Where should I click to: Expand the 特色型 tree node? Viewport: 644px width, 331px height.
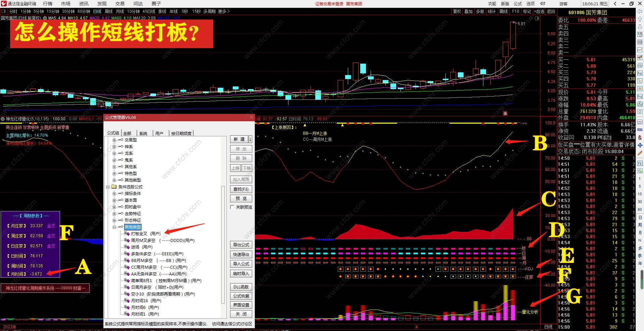point(114,174)
